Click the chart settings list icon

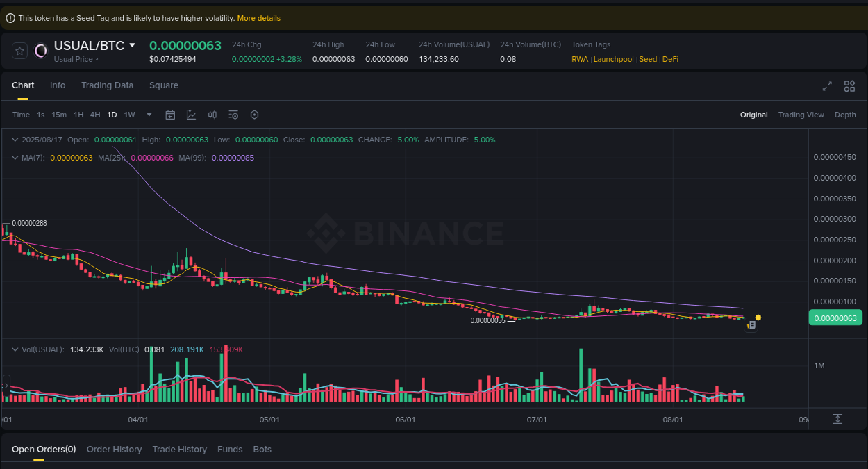coord(233,114)
